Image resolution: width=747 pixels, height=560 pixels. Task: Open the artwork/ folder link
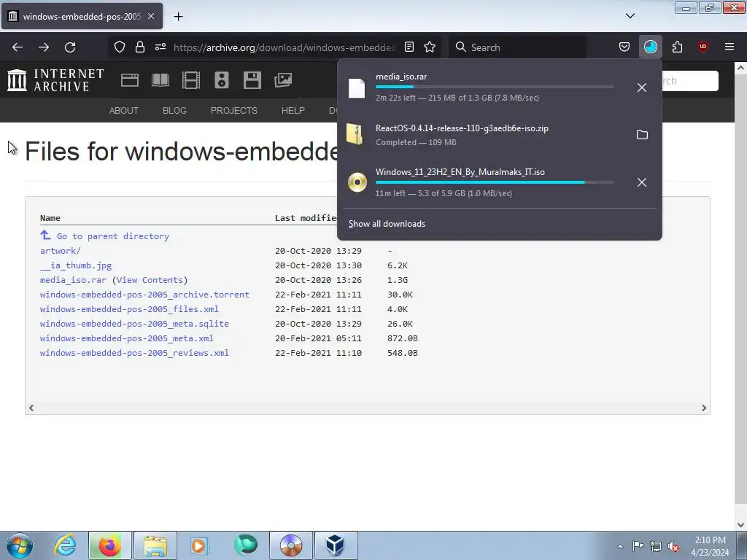pos(60,251)
